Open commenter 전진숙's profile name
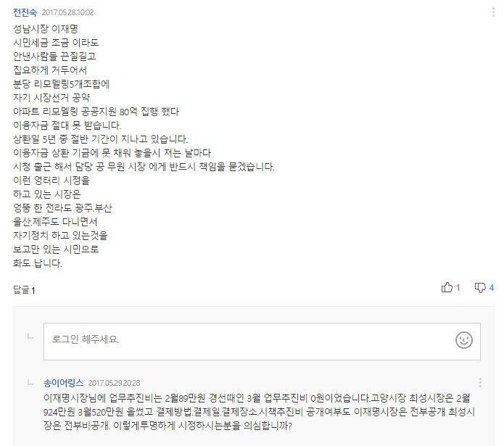504x446 pixels. (25, 12)
